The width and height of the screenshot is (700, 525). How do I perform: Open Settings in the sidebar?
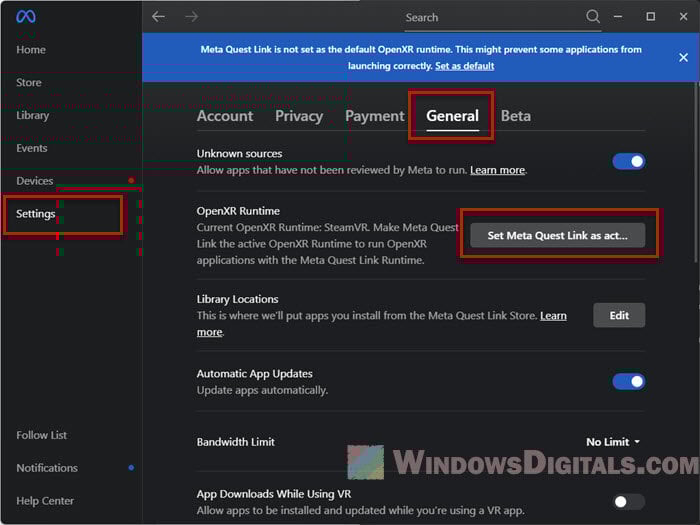pyautogui.click(x=36, y=214)
